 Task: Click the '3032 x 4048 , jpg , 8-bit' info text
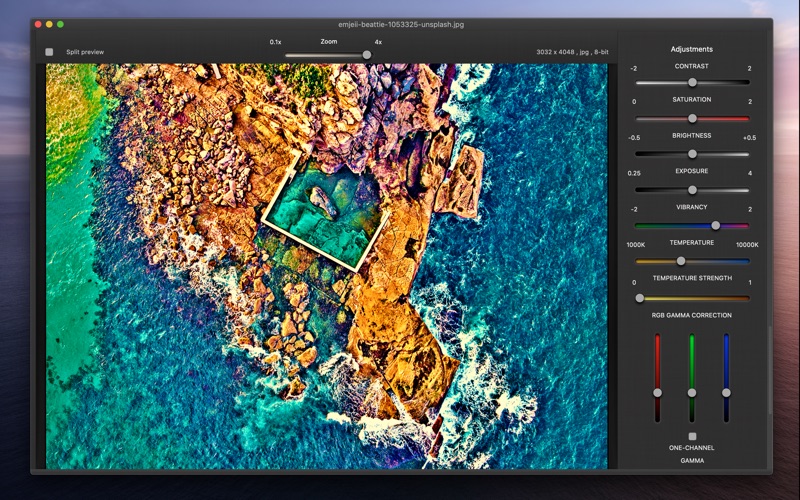pos(572,52)
